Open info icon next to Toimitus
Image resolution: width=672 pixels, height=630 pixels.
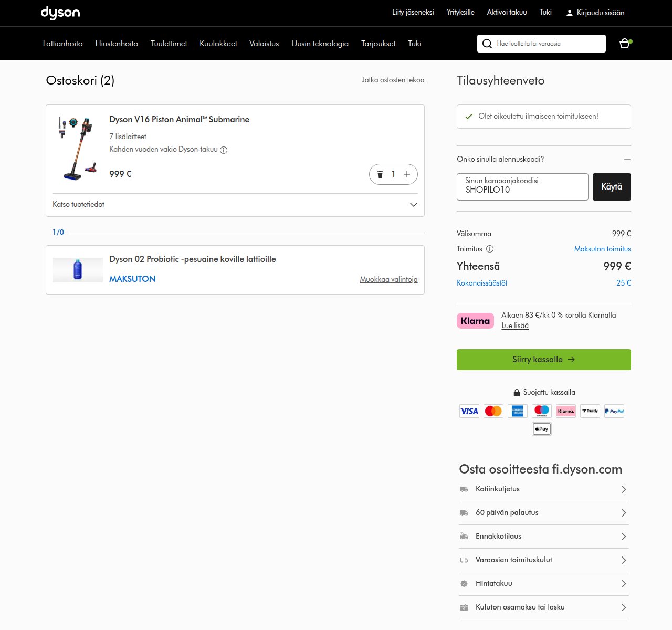(x=490, y=249)
